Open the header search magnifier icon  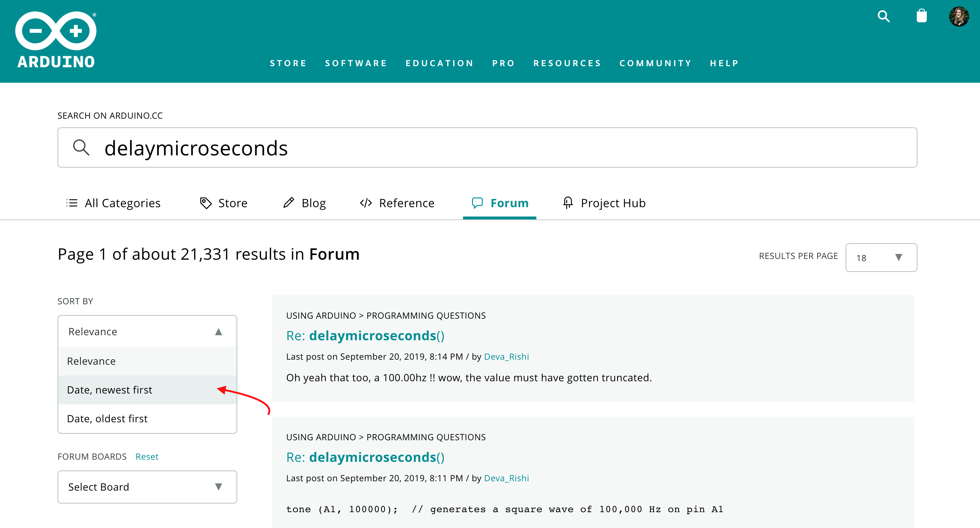point(883,17)
